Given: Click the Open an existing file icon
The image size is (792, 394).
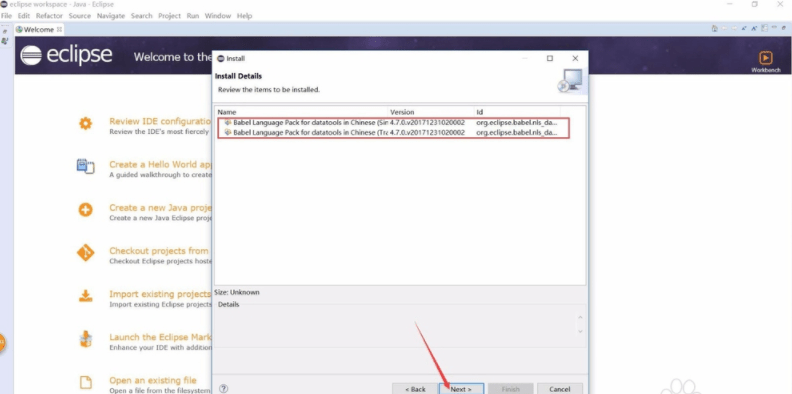Looking at the screenshot, I should 86,382.
